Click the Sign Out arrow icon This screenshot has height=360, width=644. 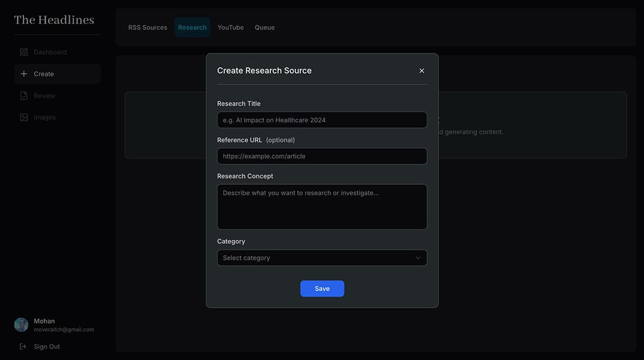(x=23, y=346)
